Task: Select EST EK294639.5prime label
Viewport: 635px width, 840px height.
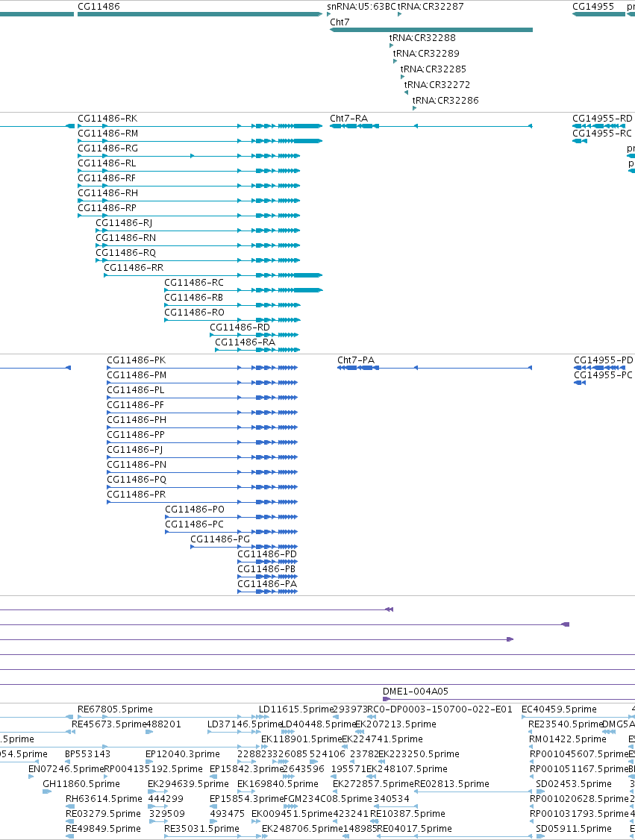Action: click(x=188, y=784)
